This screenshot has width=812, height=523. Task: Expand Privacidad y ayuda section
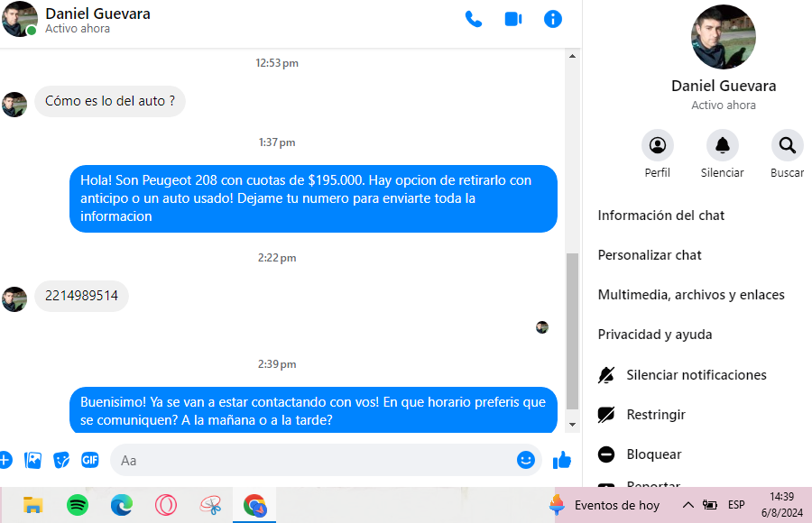pos(655,335)
